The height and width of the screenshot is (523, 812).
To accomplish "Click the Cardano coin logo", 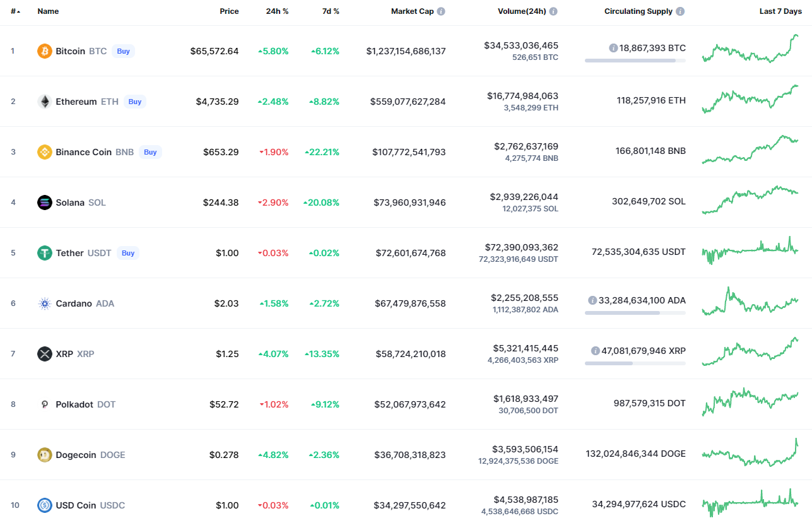I will click(45, 303).
